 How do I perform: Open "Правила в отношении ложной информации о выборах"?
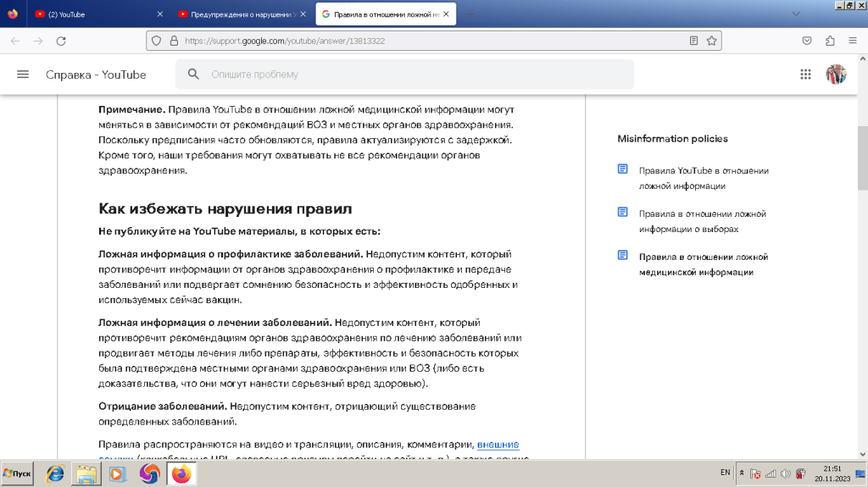click(x=702, y=221)
